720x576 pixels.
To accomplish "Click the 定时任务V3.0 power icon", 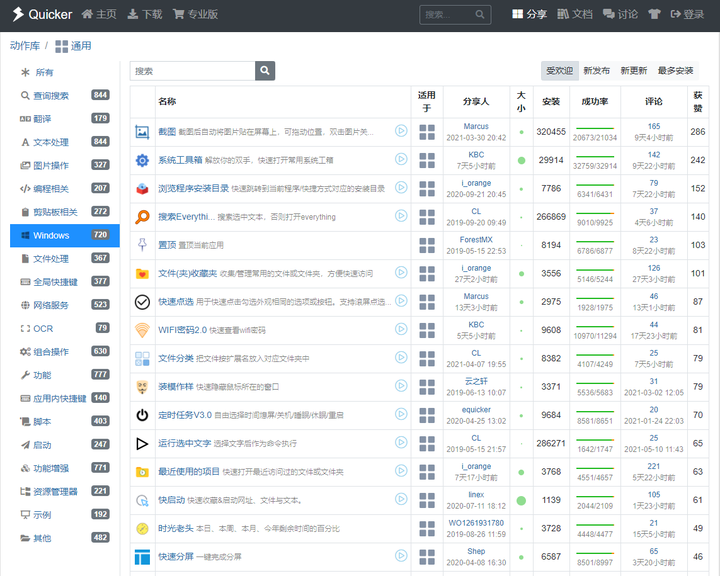I will click(142, 415).
